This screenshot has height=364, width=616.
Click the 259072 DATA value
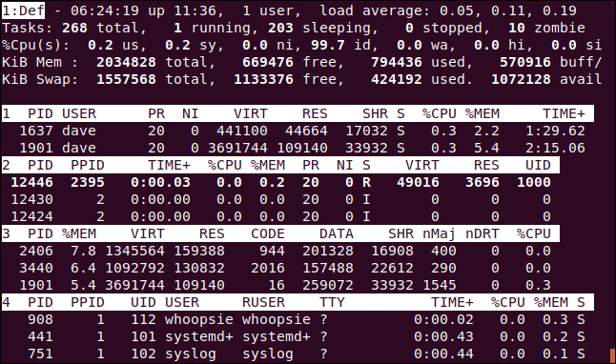click(328, 285)
